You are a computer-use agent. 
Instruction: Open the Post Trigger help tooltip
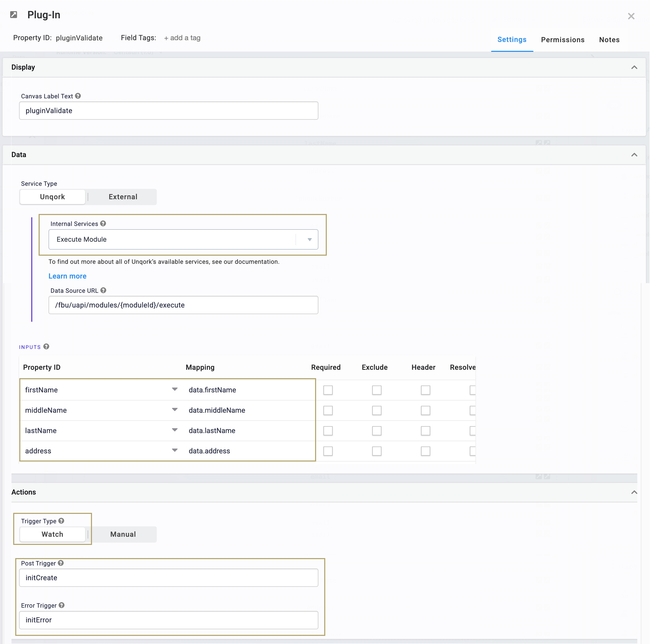61,563
